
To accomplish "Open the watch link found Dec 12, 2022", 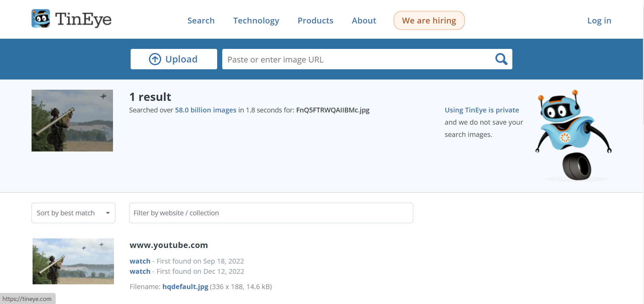I will 140,271.
